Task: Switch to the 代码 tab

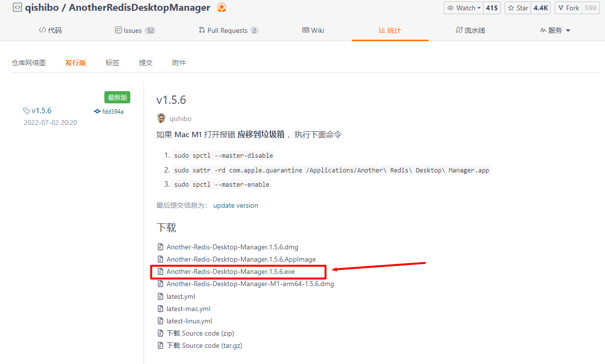Action: click(50, 30)
